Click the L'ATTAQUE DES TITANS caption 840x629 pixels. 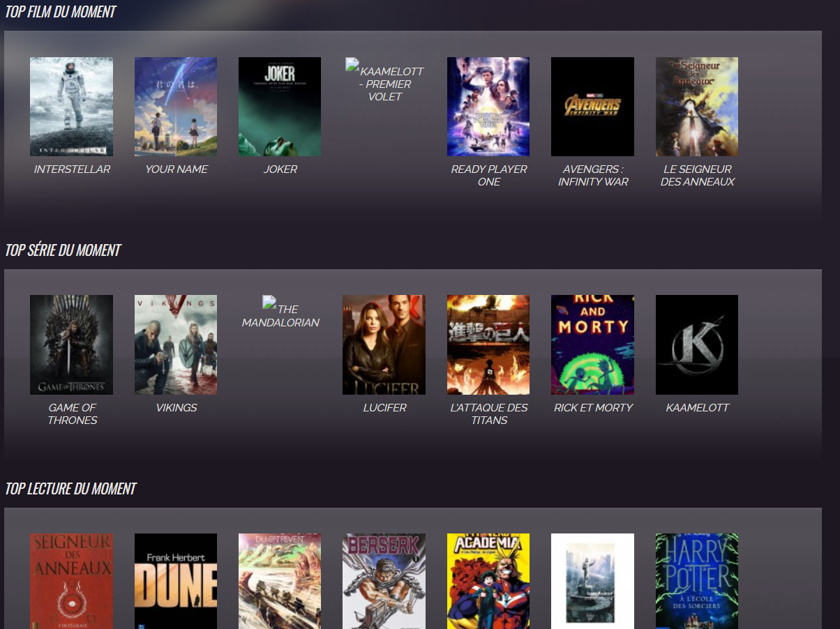(x=489, y=414)
